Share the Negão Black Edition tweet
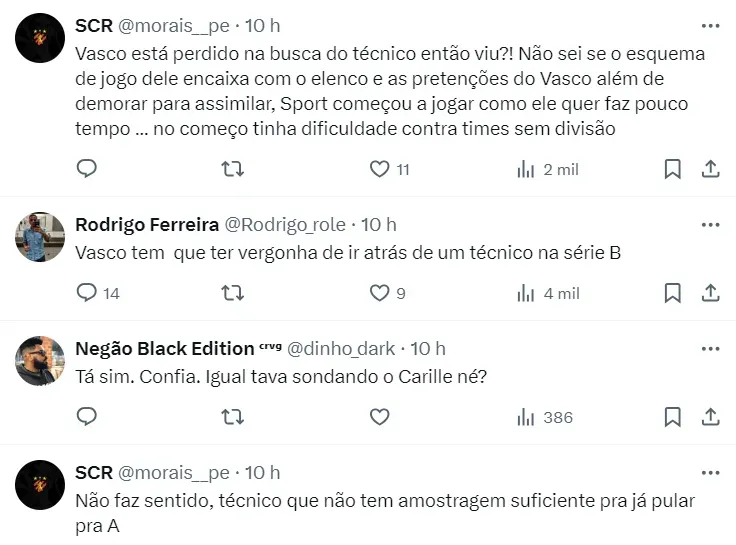736x545 pixels. coord(710,417)
